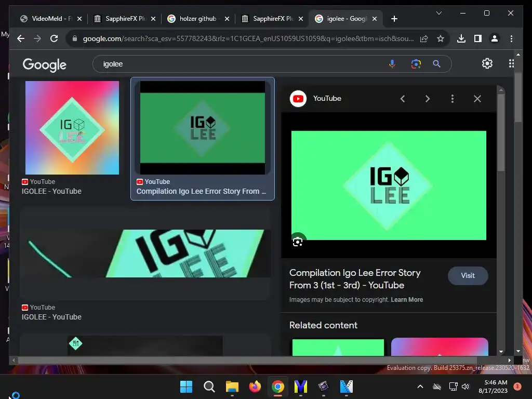Search by image with Google Lens
Viewport: 532px width, 399px height.
point(416,64)
